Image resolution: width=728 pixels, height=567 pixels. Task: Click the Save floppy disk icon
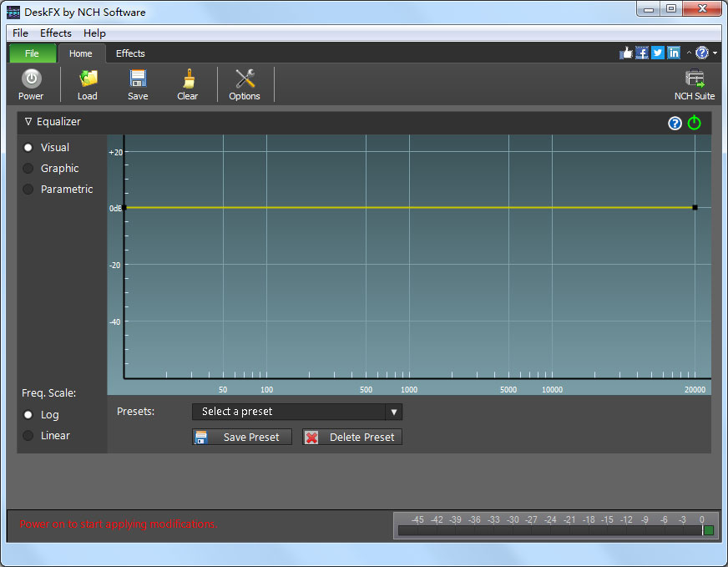[x=138, y=84]
